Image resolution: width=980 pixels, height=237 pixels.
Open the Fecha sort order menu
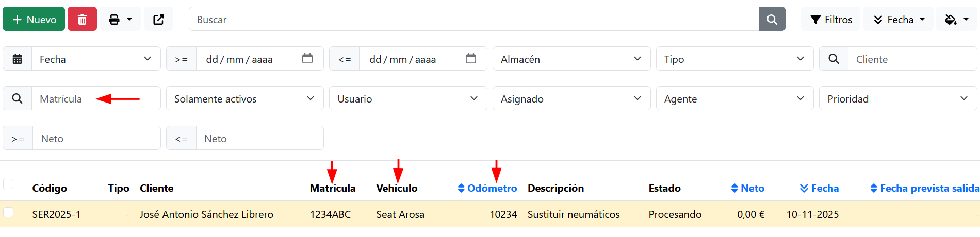(899, 20)
